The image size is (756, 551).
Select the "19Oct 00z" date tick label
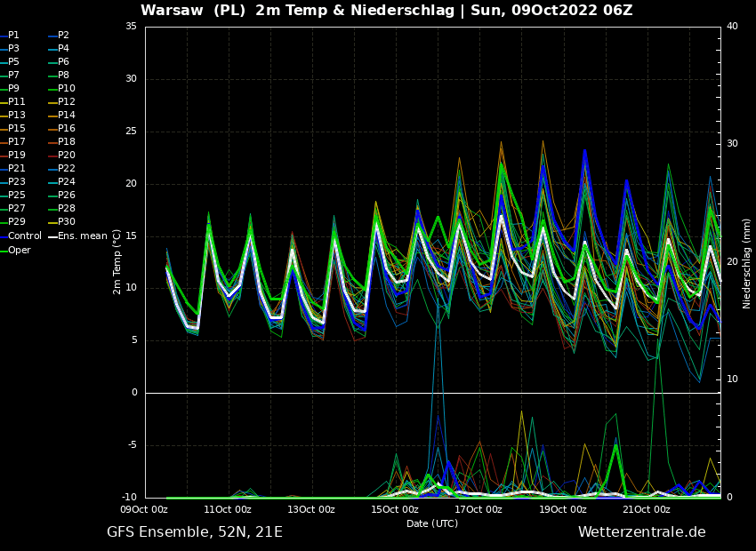tap(562, 509)
